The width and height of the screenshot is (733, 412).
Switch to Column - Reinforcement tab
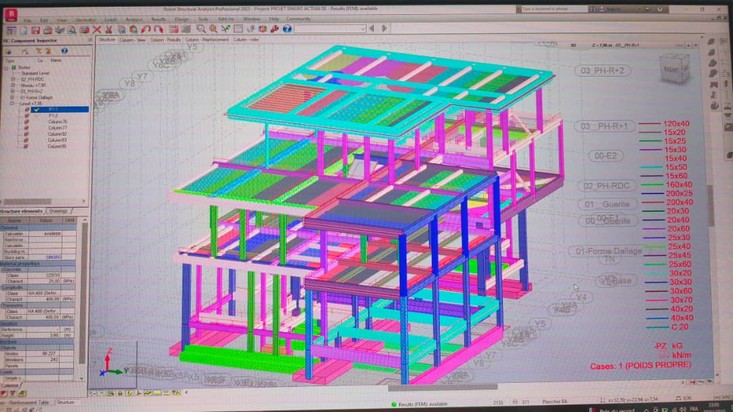pyautogui.click(x=207, y=40)
